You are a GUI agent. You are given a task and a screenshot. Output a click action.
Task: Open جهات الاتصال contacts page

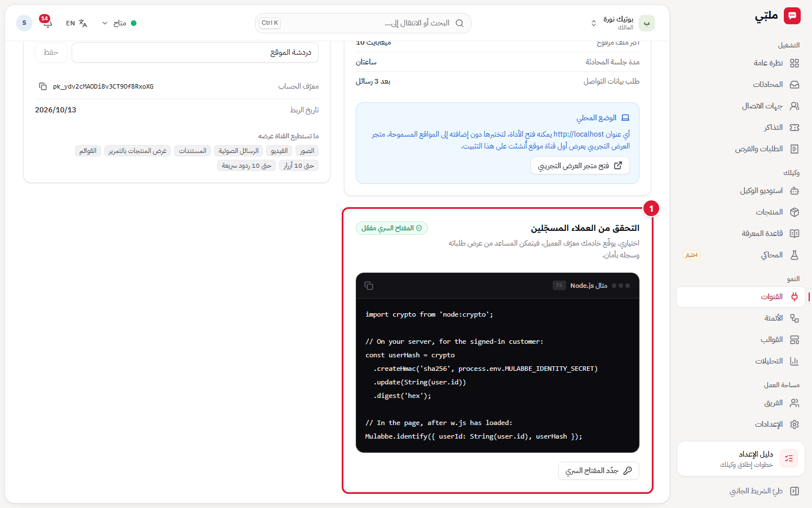pyautogui.click(x=740, y=106)
